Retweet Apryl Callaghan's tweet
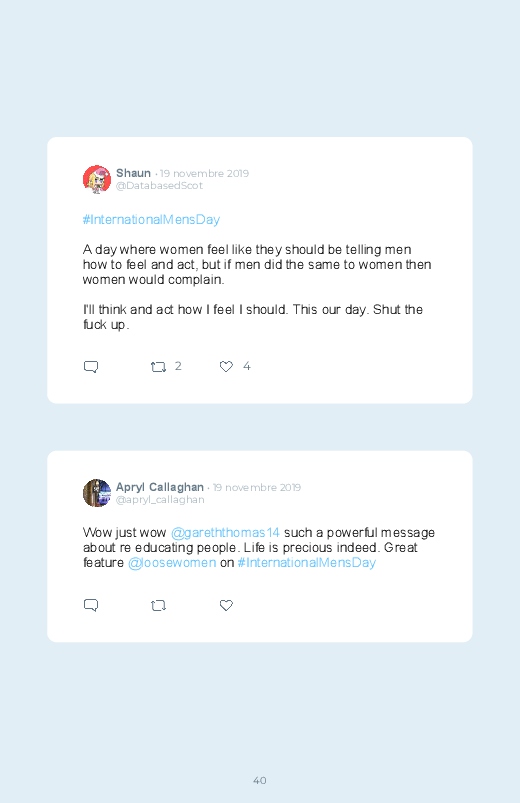 coord(158,605)
